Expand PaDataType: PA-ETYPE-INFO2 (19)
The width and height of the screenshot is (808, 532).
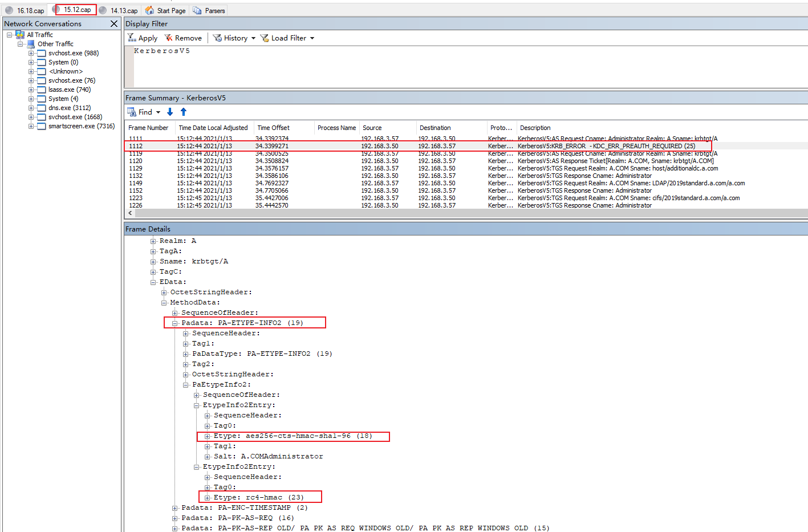(x=185, y=354)
